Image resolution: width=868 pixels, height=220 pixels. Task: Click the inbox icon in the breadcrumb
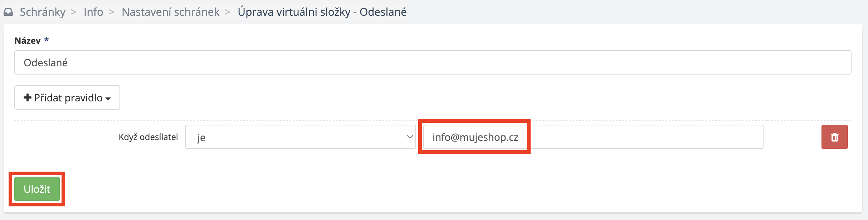coord(8,12)
